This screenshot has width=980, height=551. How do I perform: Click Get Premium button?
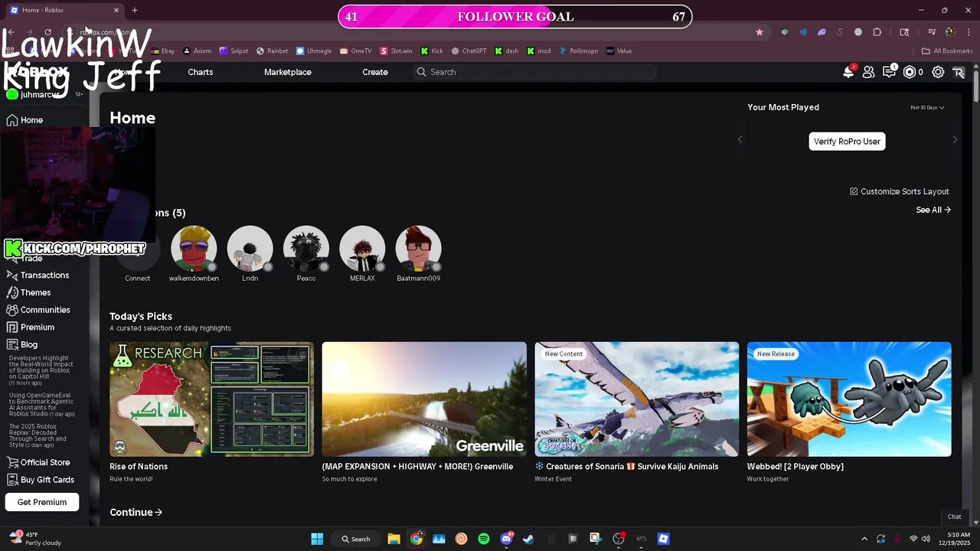pyautogui.click(x=42, y=502)
